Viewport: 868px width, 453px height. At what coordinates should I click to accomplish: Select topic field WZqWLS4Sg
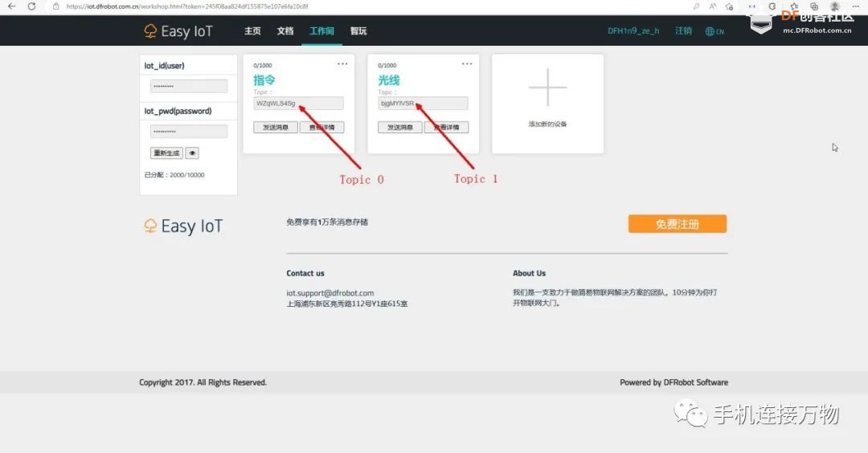(298, 104)
